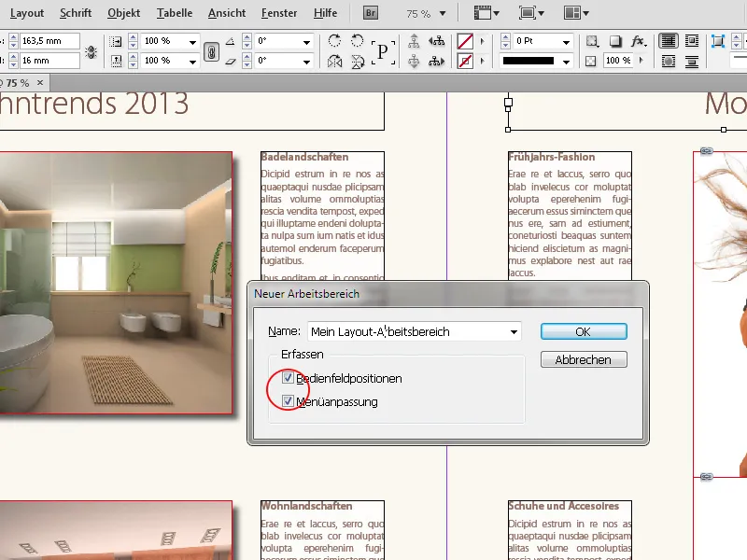
Task: Expand the Name combo box dropdown arrow
Action: coord(514,332)
